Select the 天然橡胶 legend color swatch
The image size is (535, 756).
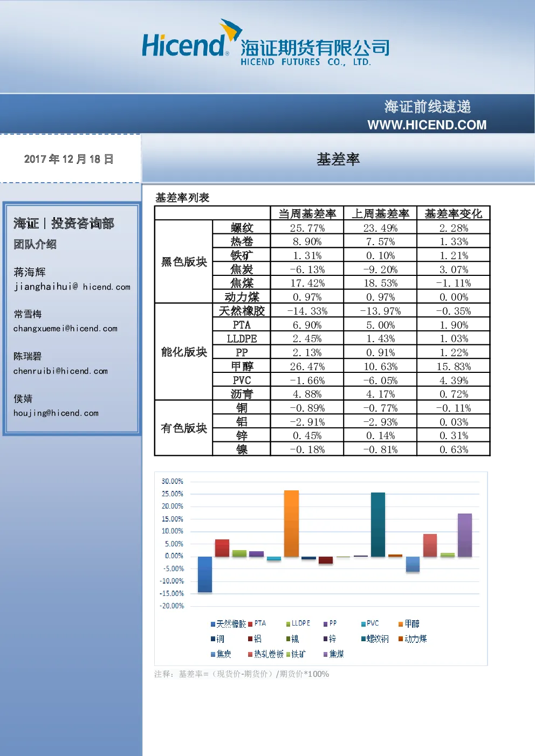213,624
